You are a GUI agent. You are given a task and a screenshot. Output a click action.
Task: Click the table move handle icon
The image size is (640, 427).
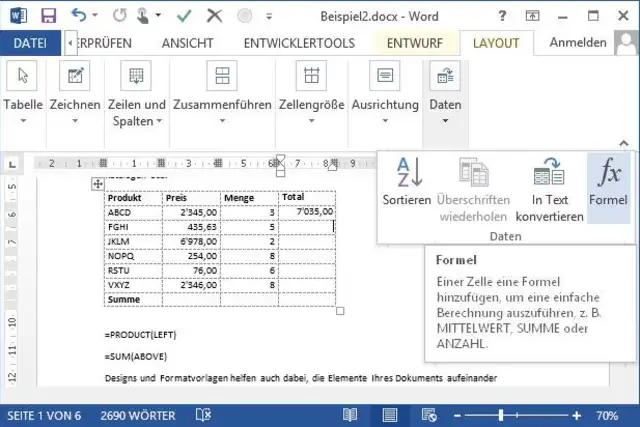[x=97, y=183]
